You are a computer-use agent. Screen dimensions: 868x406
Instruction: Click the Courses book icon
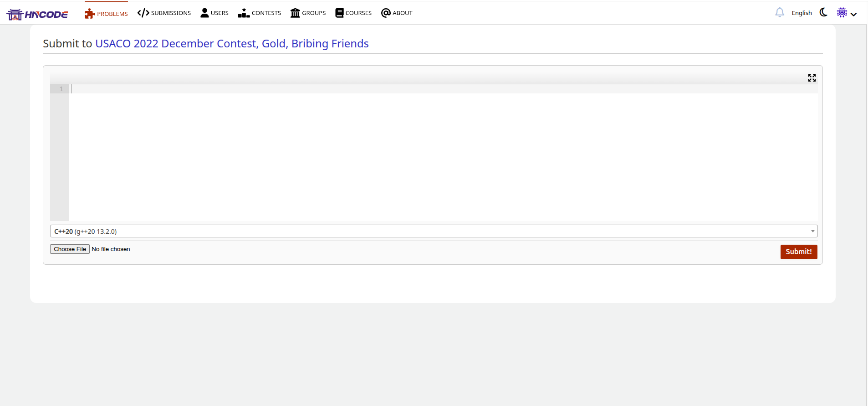point(339,13)
